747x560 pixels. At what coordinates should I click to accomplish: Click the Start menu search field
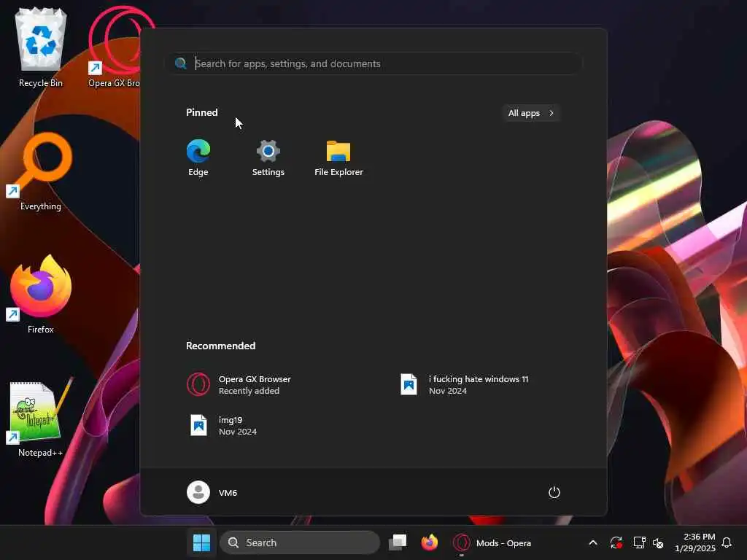tap(375, 63)
